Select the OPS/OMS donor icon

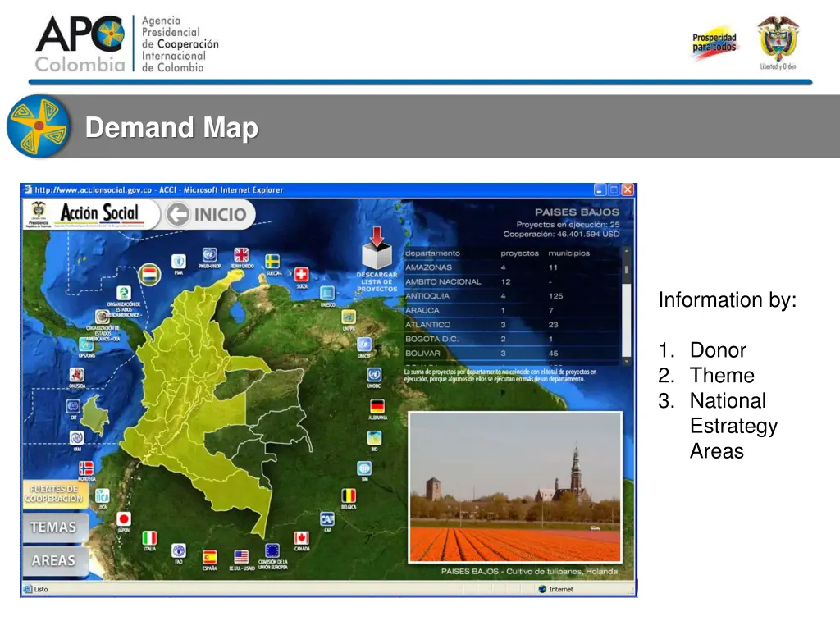point(86,344)
